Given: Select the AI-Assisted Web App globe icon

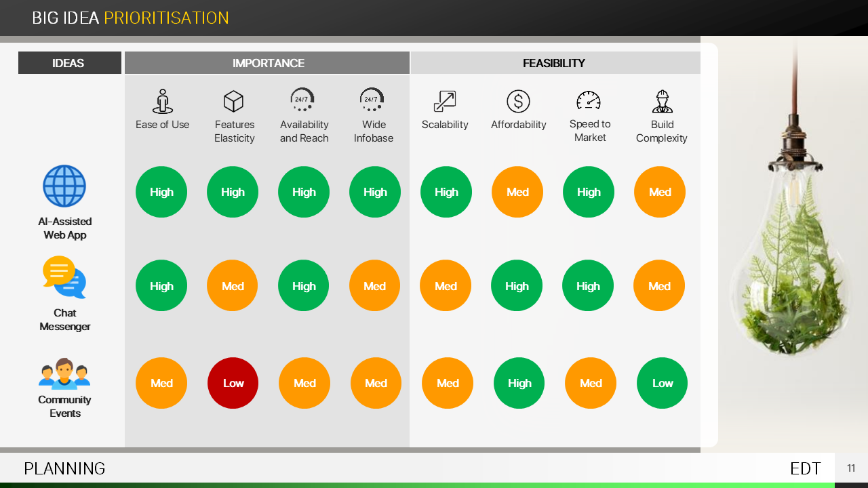Looking at the screenshot, I should [x=64, y=186].
